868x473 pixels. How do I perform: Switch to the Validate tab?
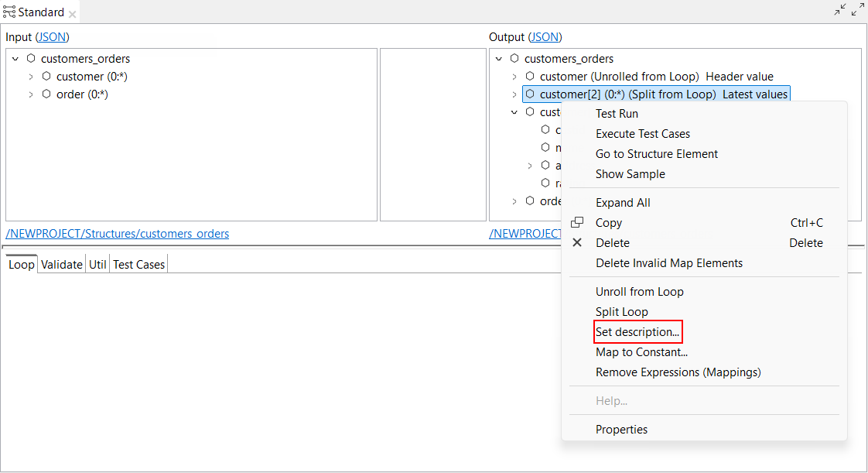point(62,265)
